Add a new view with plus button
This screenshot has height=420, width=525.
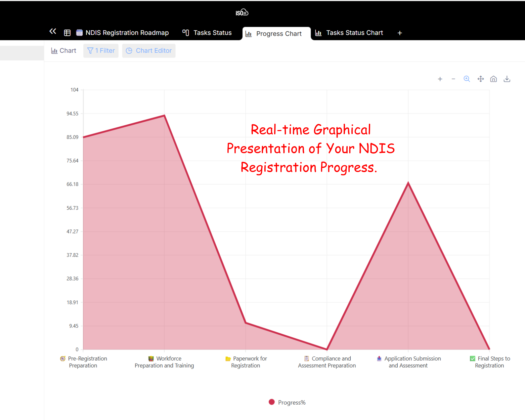[x=400, y=33]
